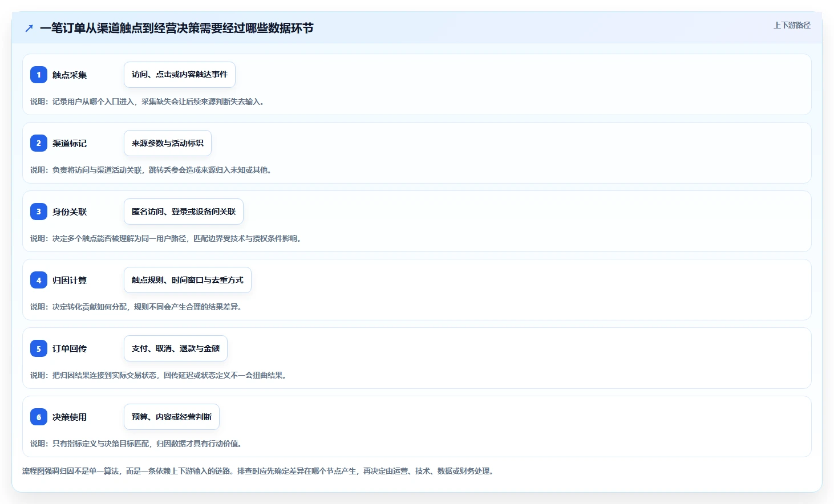This screenshot has height=504, width=834.
Task: Click the note about 决定转化贡献如何分配
Action: pos(136,307)
